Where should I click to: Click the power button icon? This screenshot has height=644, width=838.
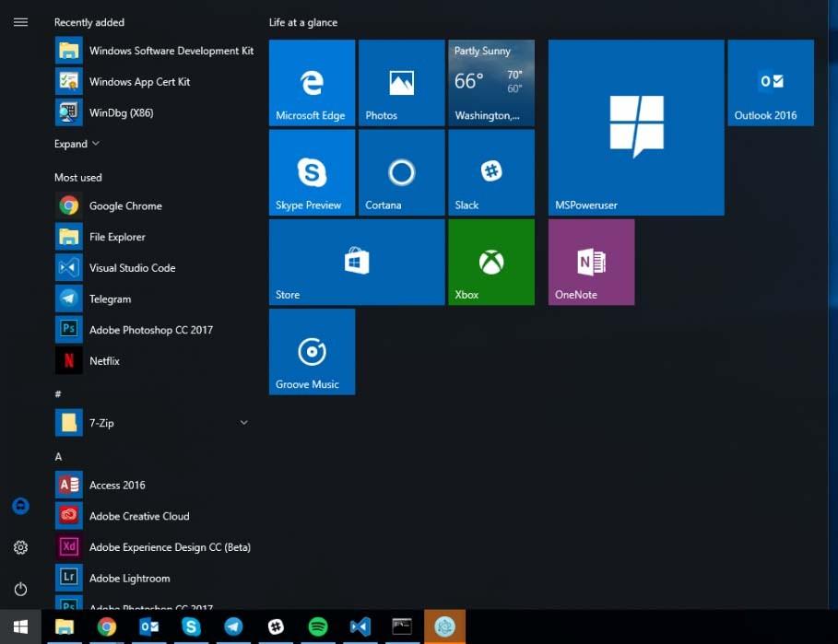20,589
